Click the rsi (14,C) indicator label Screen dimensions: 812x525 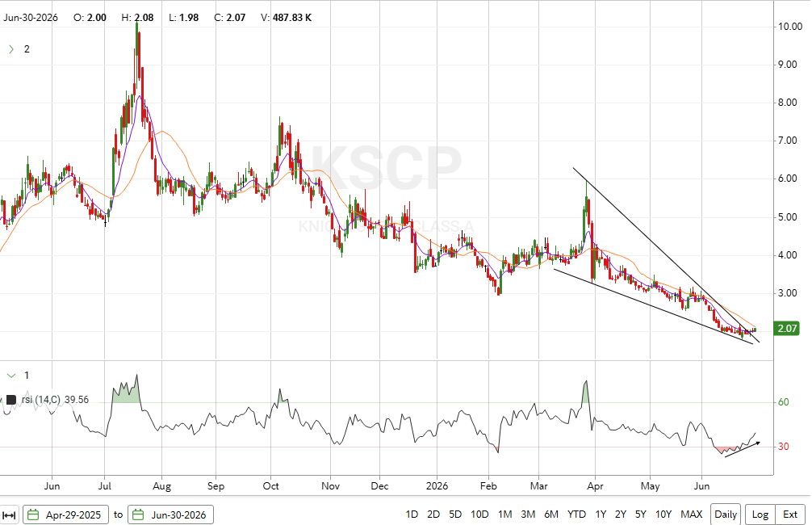(x=41, y=400)
